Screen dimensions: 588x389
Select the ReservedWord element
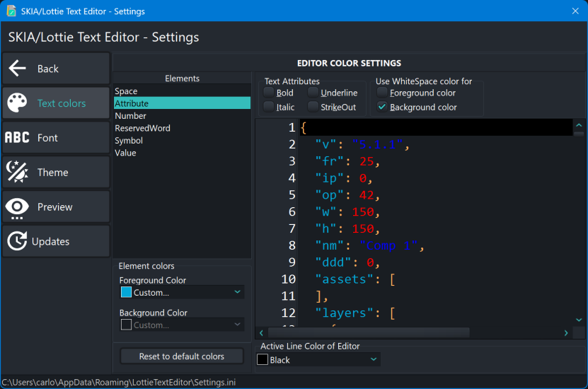coord(183,128)
